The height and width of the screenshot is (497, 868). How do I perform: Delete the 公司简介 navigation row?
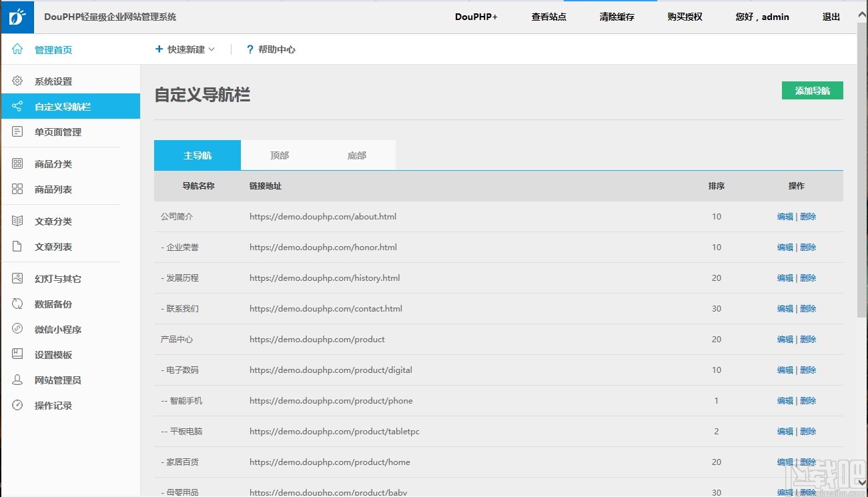click(x=808, y=217)
